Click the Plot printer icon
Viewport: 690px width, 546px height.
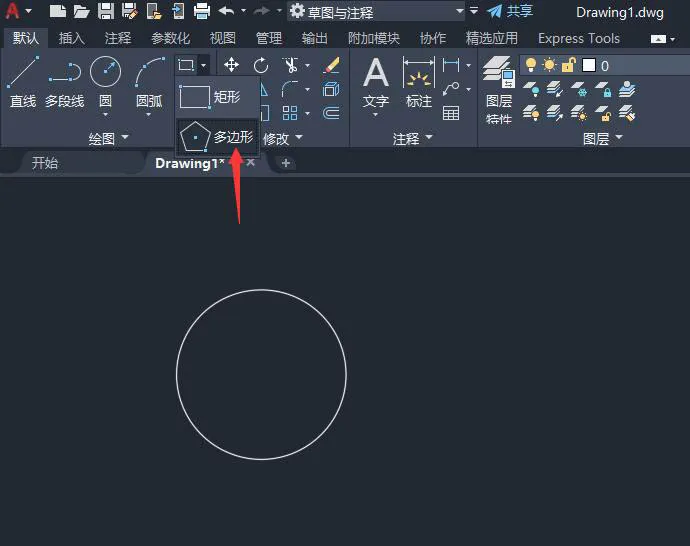(202, 11)
